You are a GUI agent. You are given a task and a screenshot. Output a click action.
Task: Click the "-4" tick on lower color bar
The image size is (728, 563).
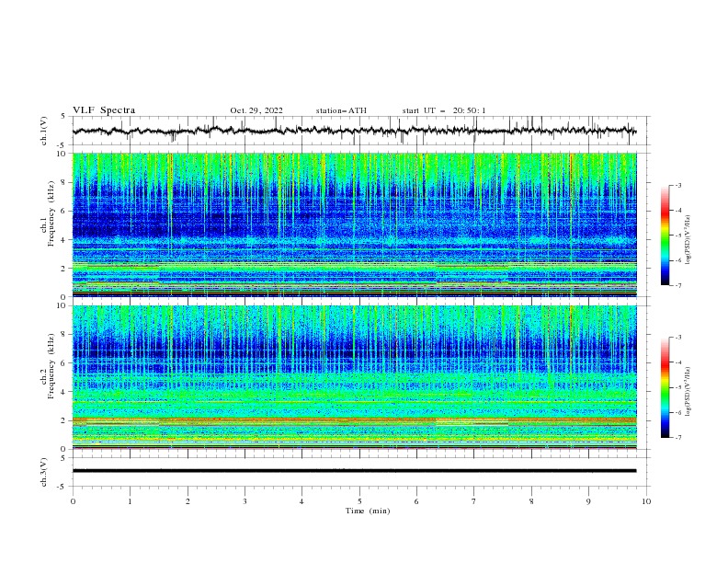pos(678,362)
